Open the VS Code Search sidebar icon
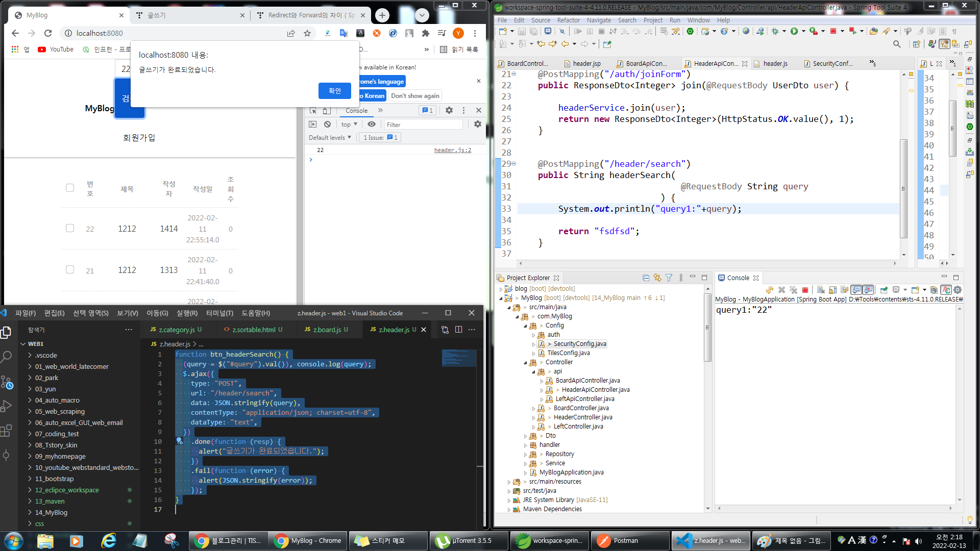 (6, 357)
